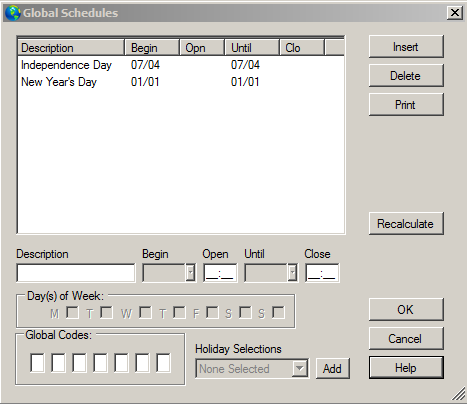467x404 pixels.
Task: Click the Description text field
Action: point(76,273)
